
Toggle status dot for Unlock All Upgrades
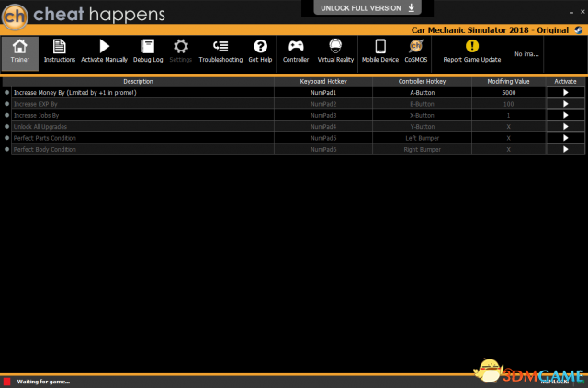pyautogui.click(x=6, y=127)
